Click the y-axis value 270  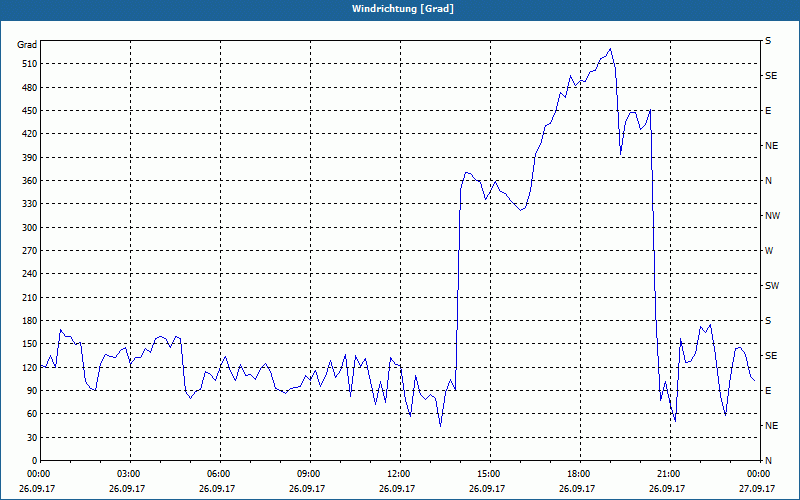tap(30, 251)
